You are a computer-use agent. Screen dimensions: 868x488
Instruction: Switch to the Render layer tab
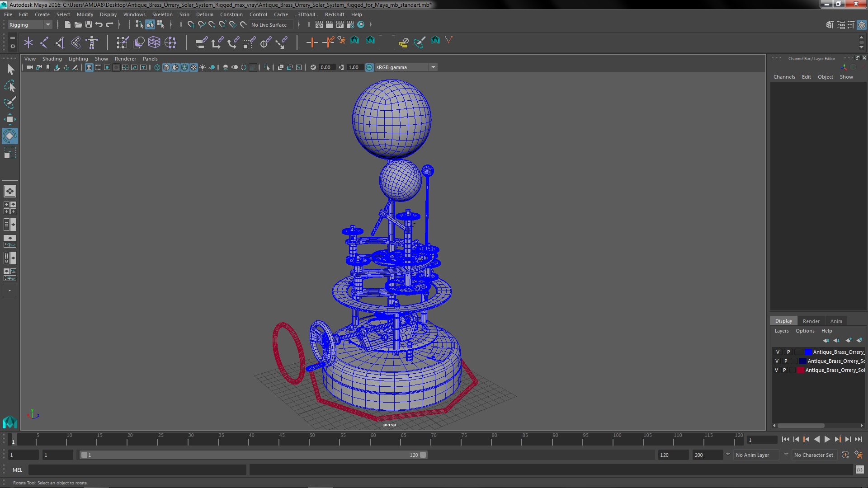coord(811,321)
